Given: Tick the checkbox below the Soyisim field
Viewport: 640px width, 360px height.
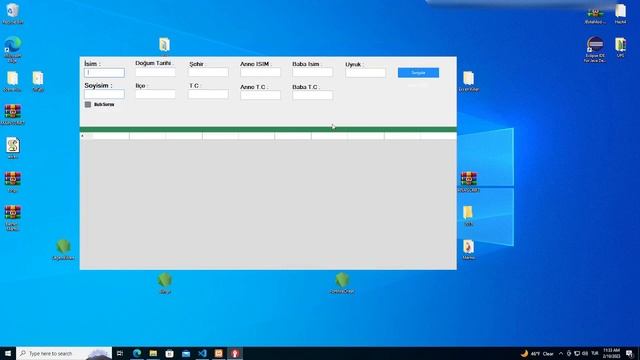Looking at the screenshot, I should click(88, 104).
